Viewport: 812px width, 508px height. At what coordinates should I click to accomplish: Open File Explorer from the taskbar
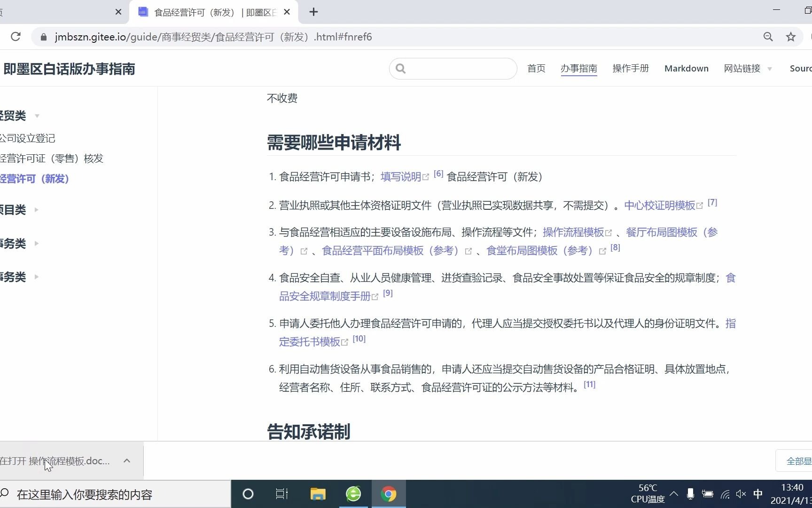tap(318, 494)
